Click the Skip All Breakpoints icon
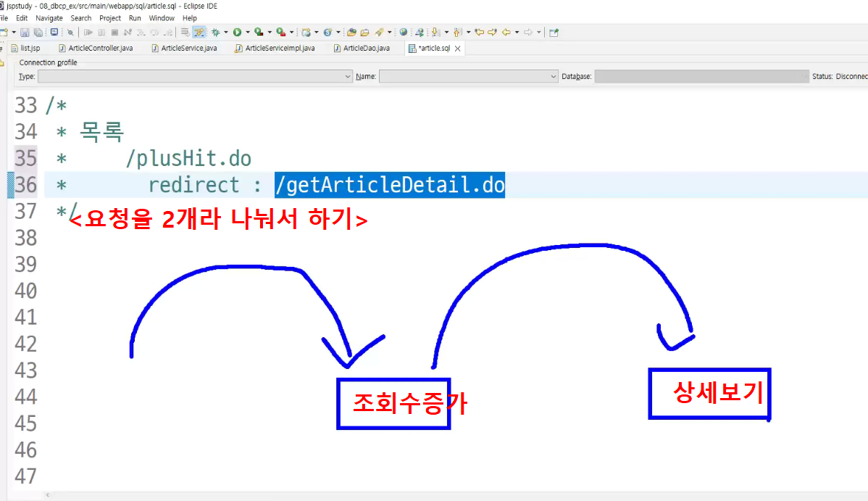The image size is (868, 501). pyautogui.click(x=70, y=32)
